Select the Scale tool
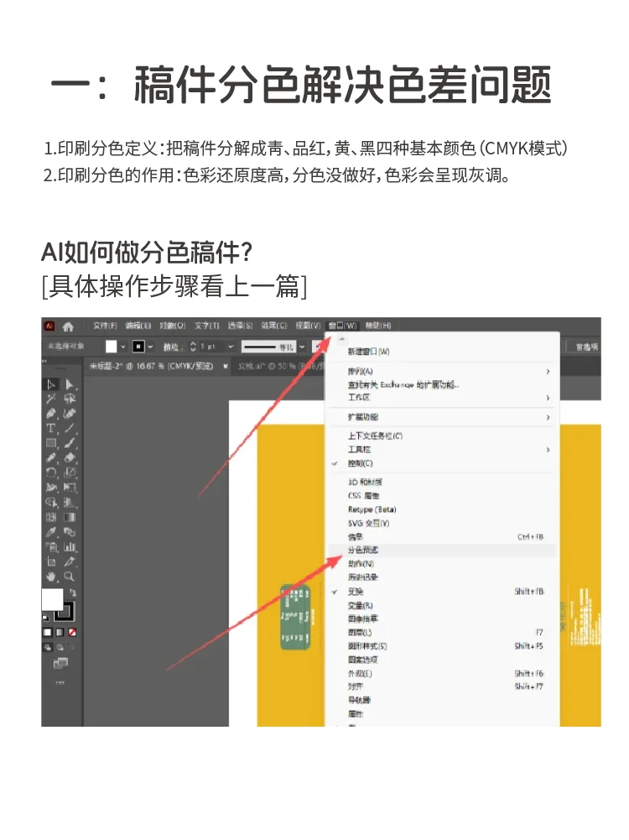Screen dimensions: 629x840 click(x=70, y=473)
